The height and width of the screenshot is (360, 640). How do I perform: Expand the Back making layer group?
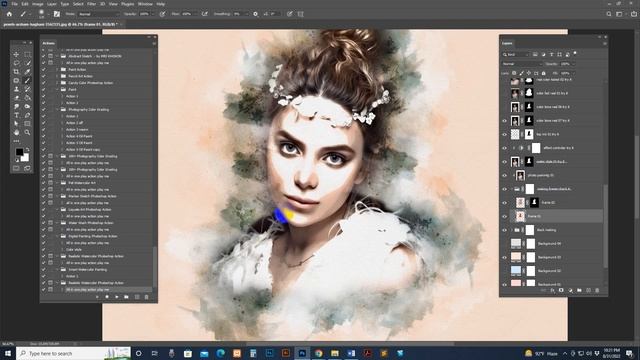(x=511, y=230)
